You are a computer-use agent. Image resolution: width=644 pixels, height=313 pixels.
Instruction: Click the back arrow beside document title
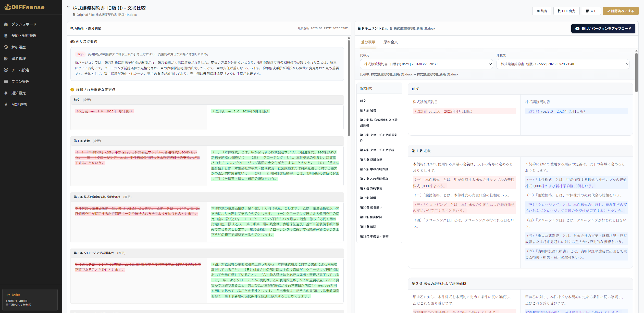pos(68,7)
